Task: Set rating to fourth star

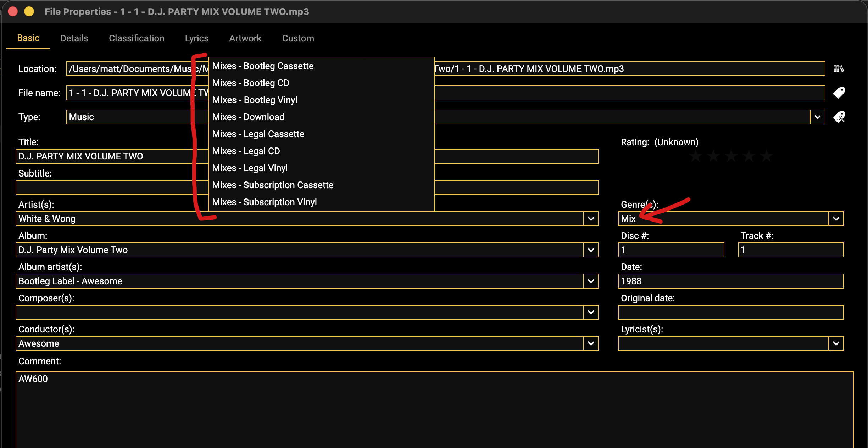Action: coord(749,156)
